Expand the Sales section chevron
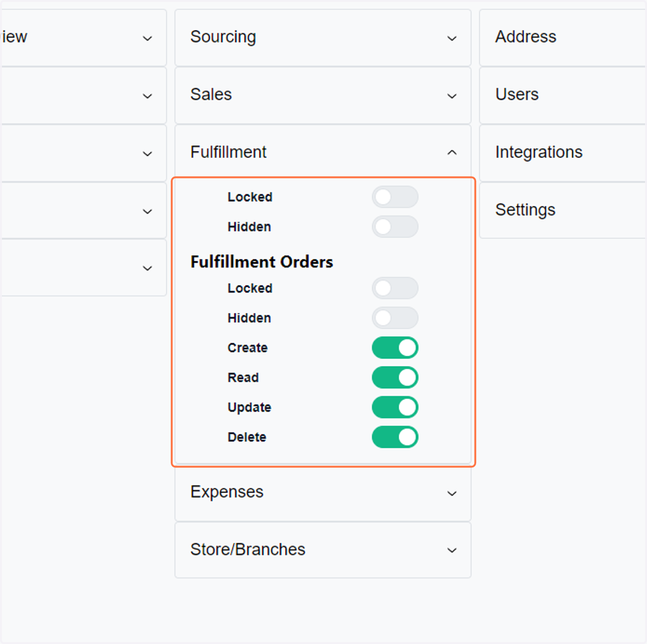 [452, 96]
